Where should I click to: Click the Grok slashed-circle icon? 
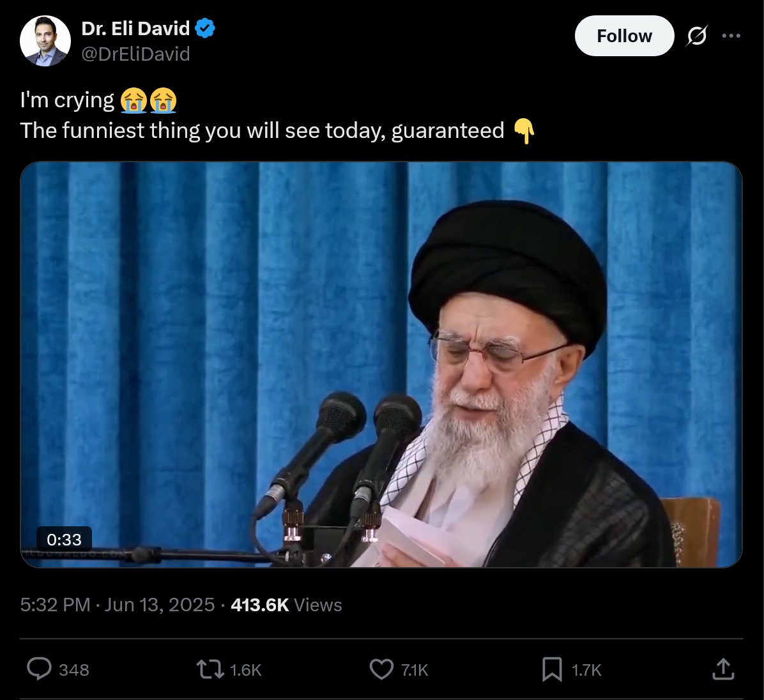click(697, 36)
